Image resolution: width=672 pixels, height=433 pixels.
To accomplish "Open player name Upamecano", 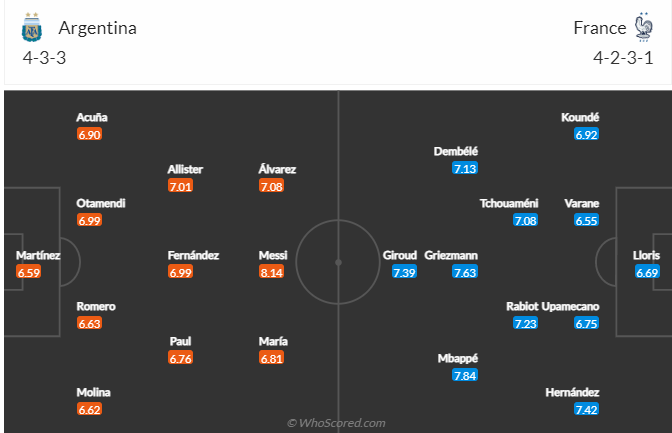I will pos(570,307).
